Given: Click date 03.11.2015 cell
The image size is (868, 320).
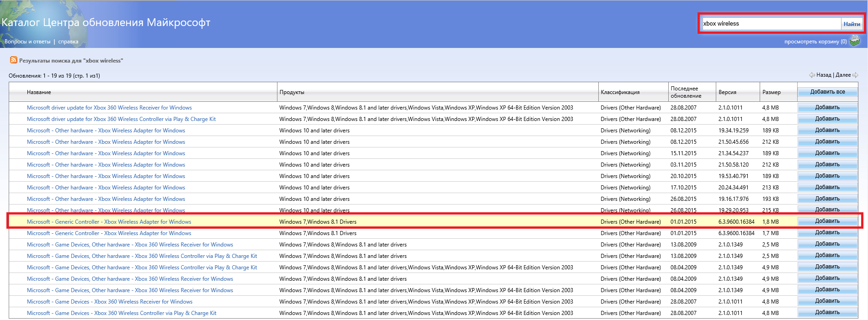Looking at the screenshot, I should click(683, 165).
